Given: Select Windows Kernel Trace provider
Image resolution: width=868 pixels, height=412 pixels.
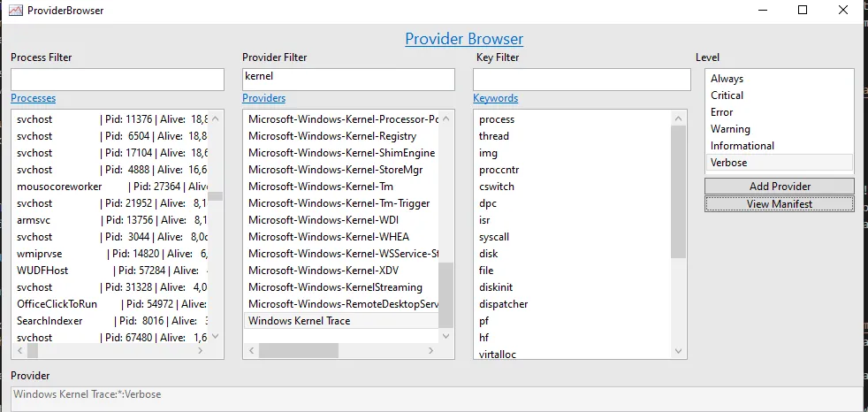Looking at the screenshot, I should click(341, 321).
